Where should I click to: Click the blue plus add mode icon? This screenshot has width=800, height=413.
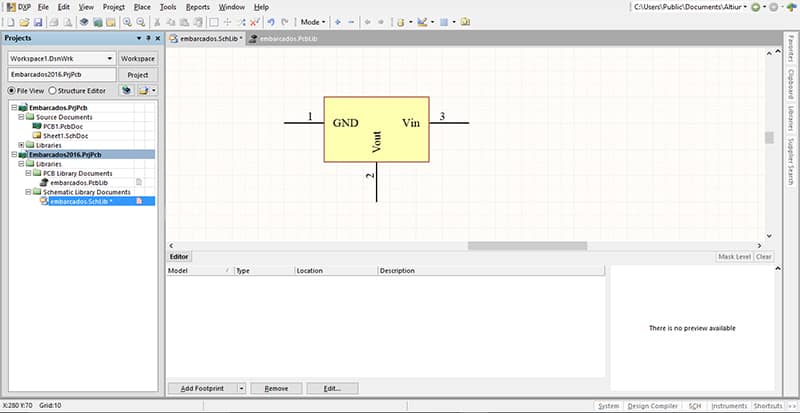click(338, 21)
